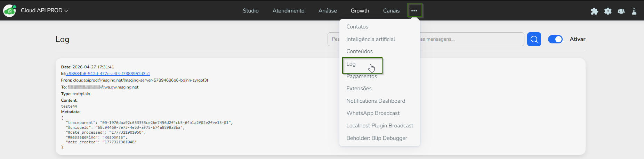Go to the Atendimento tab
Screen dimensions: 644x159
click(x=288, y=11)
